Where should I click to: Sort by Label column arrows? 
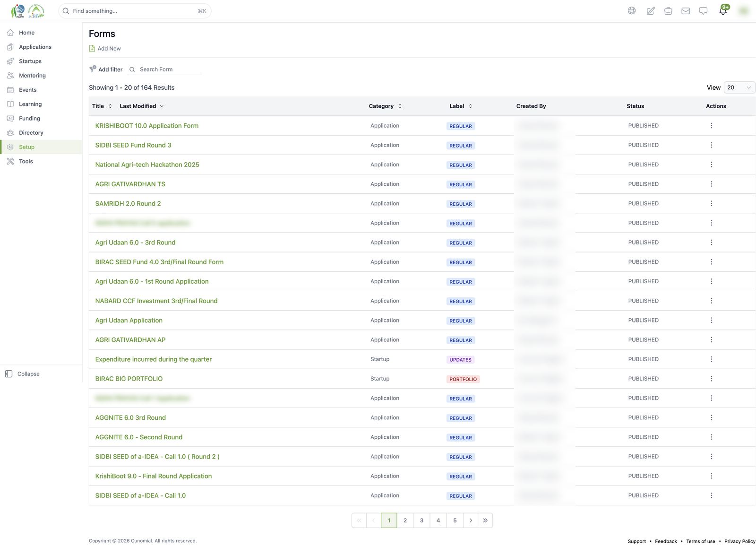click(x=470, y=106)
